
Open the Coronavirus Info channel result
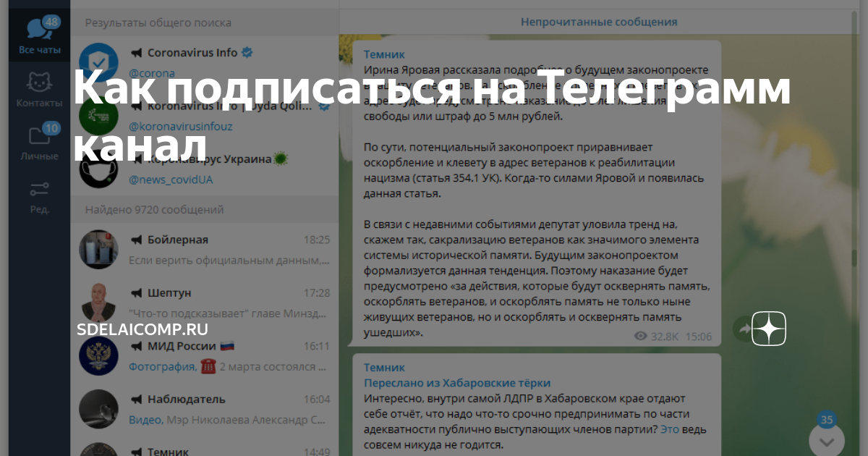pyautogui.click(x=205, y=62)
